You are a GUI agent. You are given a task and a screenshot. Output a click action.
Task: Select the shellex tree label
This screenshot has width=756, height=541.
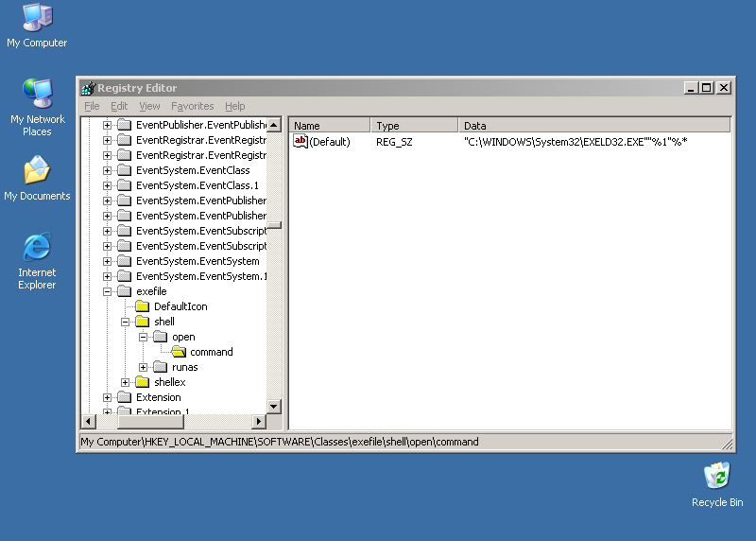click(170, 382)
